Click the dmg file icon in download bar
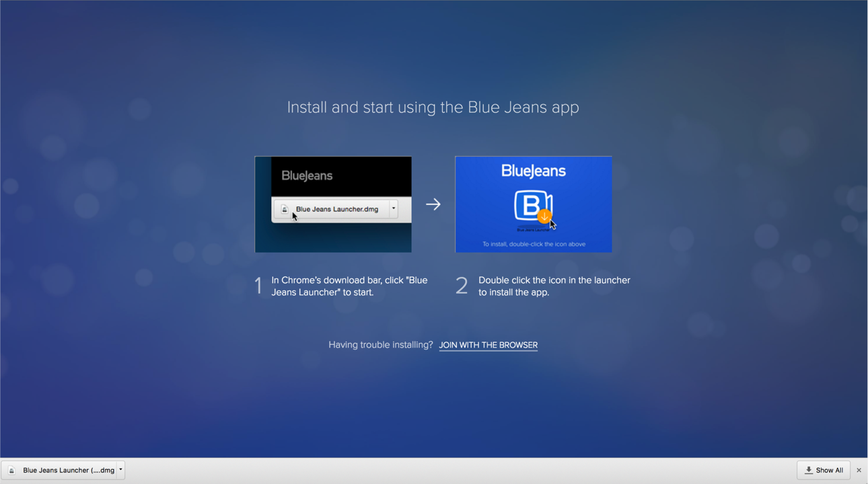 (x=11, y=471)
